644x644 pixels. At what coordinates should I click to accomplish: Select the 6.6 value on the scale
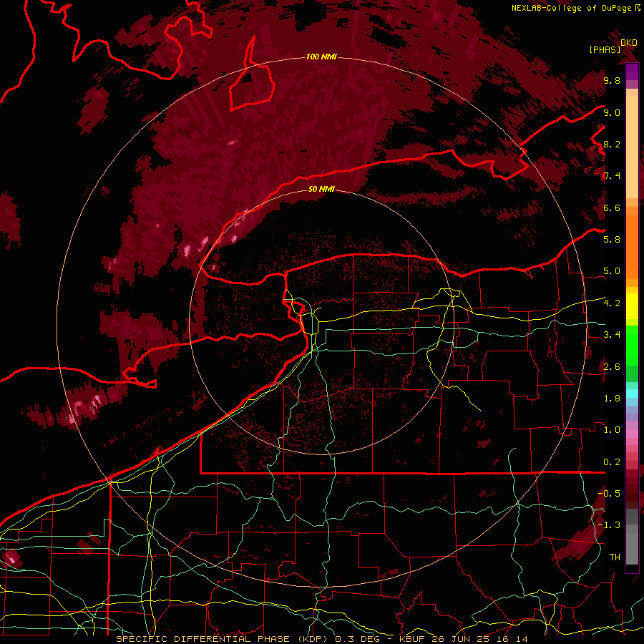612,208
